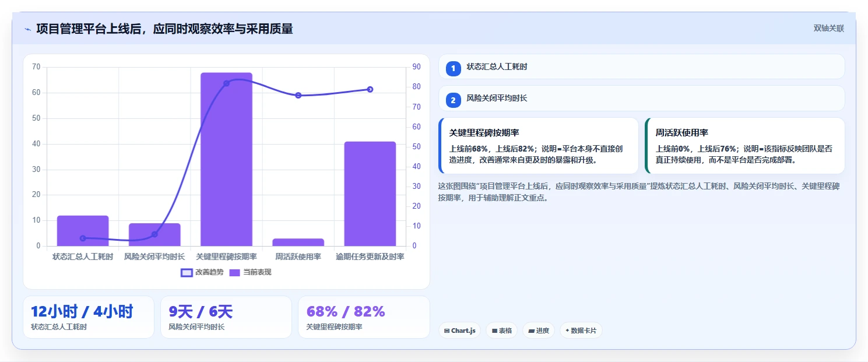This screenshot has width=868, height=362.
Task: Open the 周活跃使用率 detail card
Action: [744, 146]
